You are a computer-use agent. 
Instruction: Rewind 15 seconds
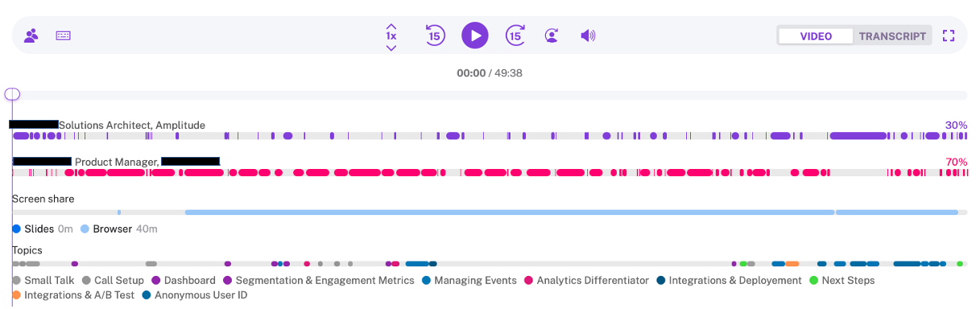[x=435, y=35]
